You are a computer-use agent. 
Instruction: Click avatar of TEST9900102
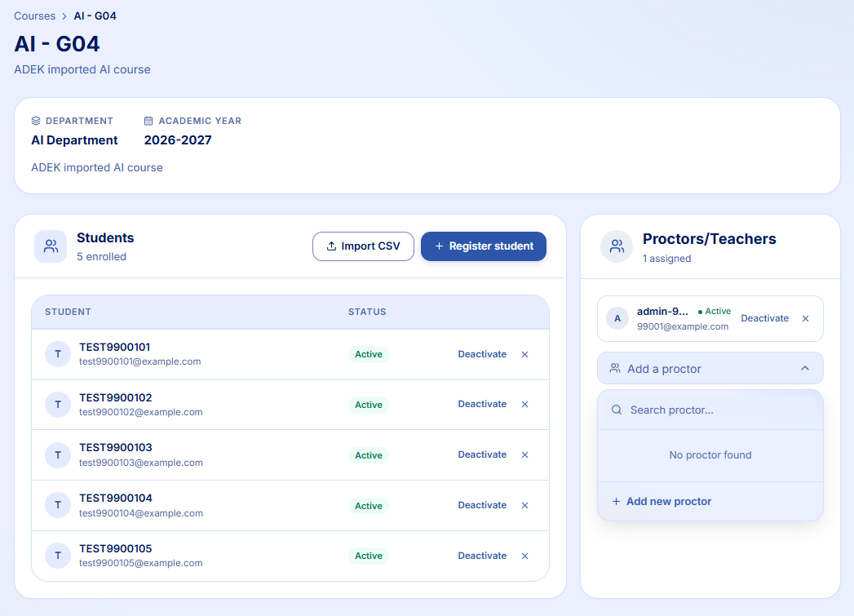tap(58, 405)
